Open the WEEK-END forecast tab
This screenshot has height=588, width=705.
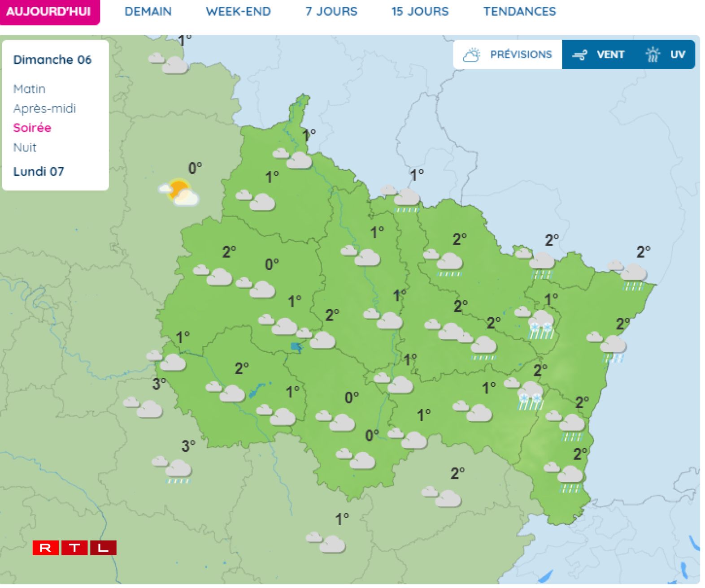(x=238, y=11)
